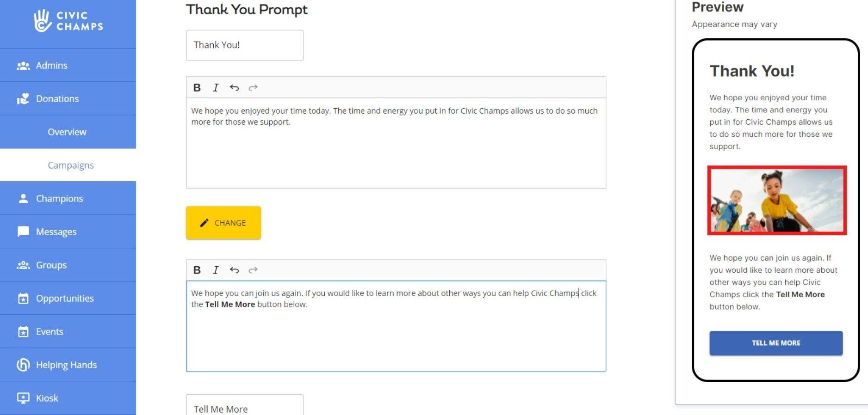Toggle Italic in the second message editor

pyautogui.click(x=216, y=270)
